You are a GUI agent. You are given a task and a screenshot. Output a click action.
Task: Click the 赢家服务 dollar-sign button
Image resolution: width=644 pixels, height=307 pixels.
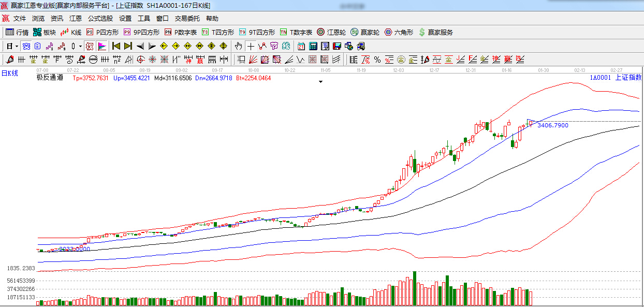click(436, 32)
